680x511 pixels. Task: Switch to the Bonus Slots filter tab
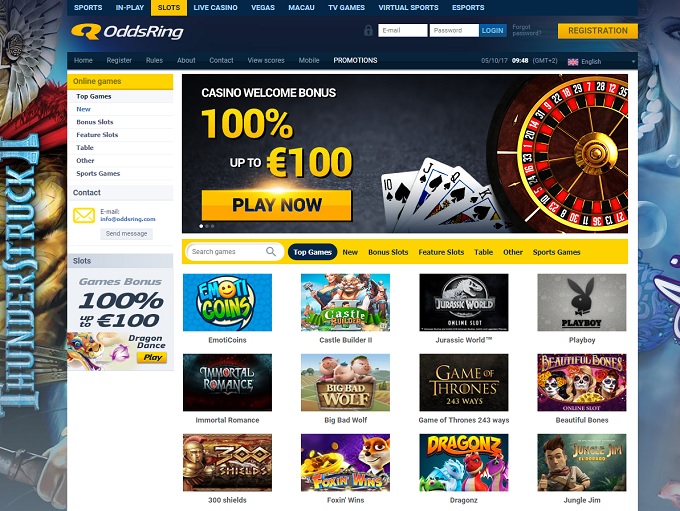388,252
